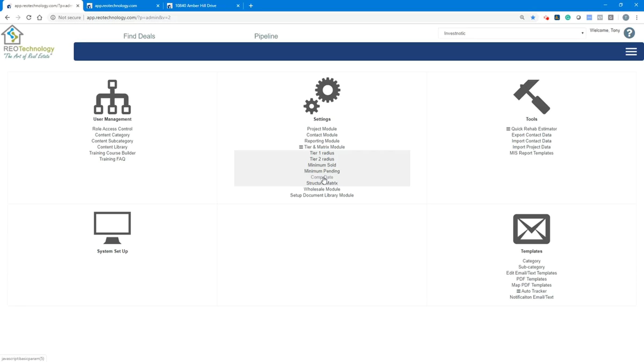The width and height of the screenshot is (644, 362).
Task: Click the User Management org-chart icon
Action: click(112, 97)
